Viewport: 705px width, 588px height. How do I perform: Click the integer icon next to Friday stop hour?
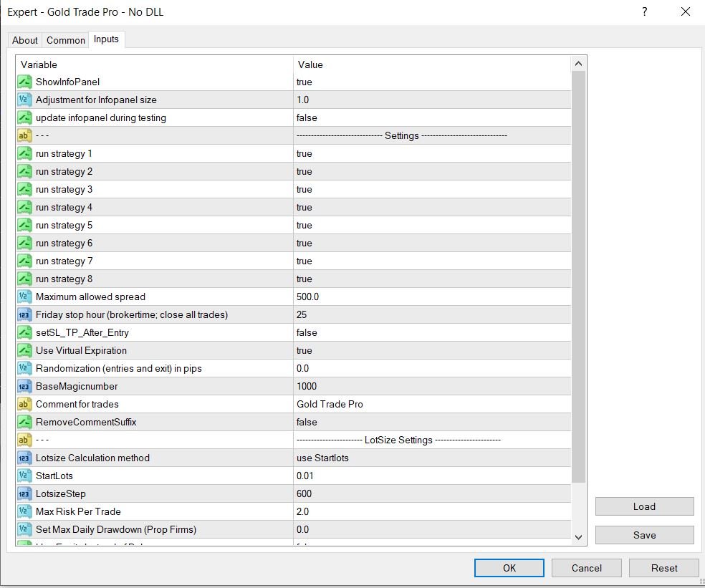24,315
